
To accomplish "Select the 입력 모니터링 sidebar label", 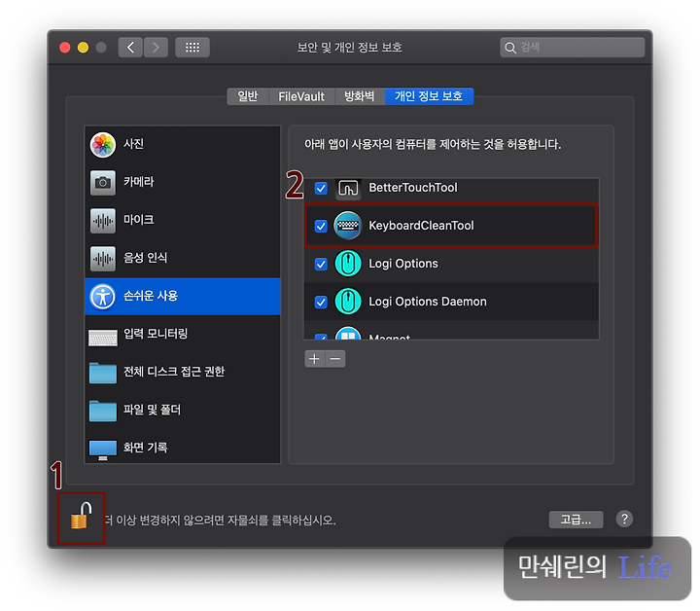I will pyautogui.click(x=156, y=334).
